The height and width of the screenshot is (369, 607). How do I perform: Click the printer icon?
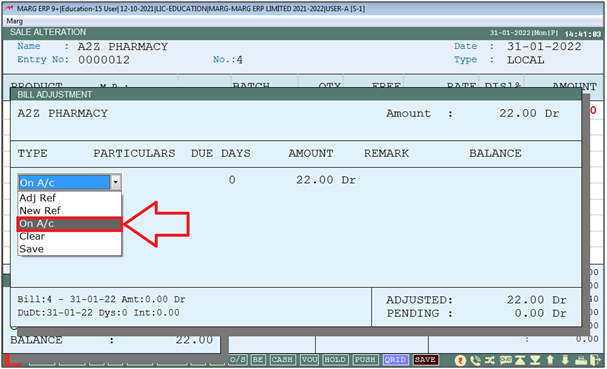coord(581,360)
